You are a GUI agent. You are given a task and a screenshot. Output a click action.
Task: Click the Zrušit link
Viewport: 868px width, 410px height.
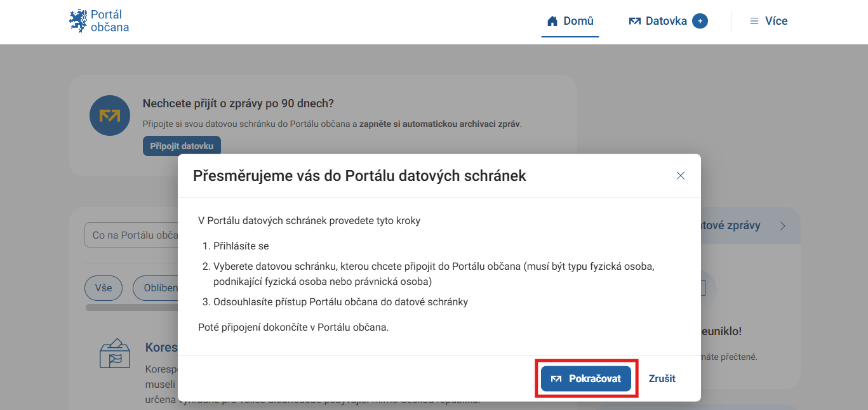coord(662,378)
